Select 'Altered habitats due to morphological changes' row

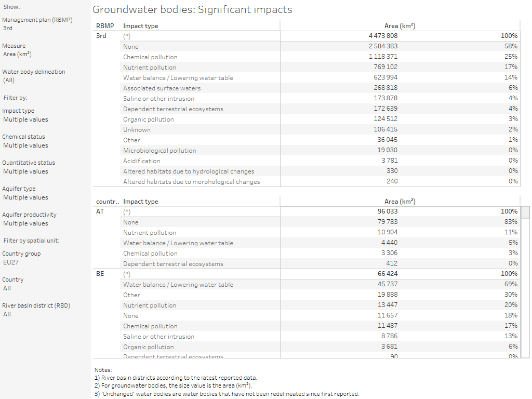(x=320, y=181)
